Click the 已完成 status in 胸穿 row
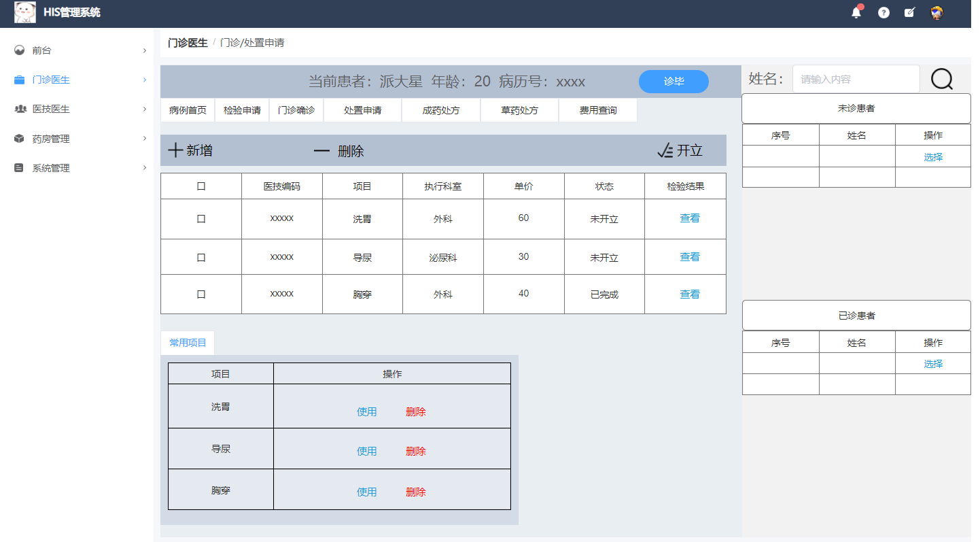 pos(604,295)
